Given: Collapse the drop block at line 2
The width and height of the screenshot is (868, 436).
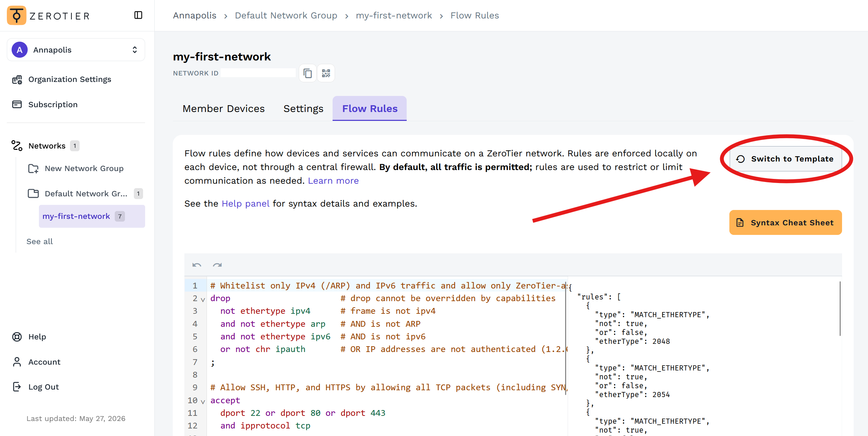Looking at the screenshot, I should 203,299.
